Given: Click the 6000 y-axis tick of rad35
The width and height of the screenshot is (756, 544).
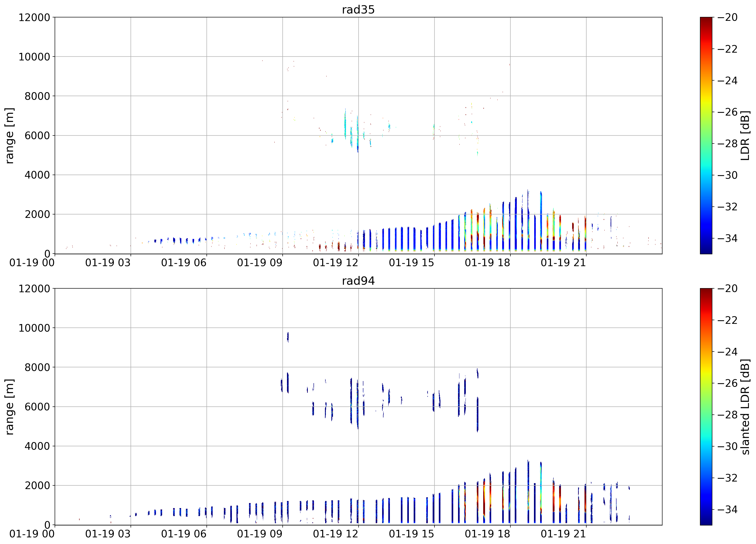Looking at the screenshot, I should click(x=37, y=135).
